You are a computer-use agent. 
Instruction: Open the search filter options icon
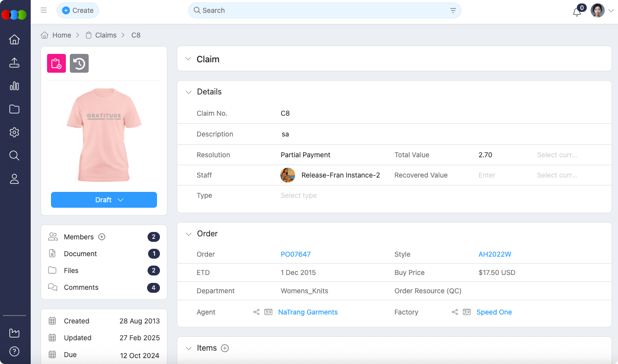453,10
